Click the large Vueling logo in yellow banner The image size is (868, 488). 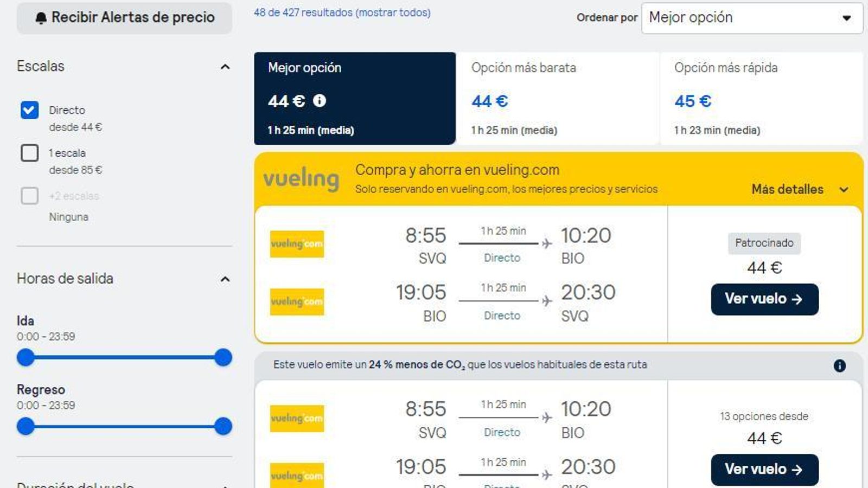tap(301, 179)
